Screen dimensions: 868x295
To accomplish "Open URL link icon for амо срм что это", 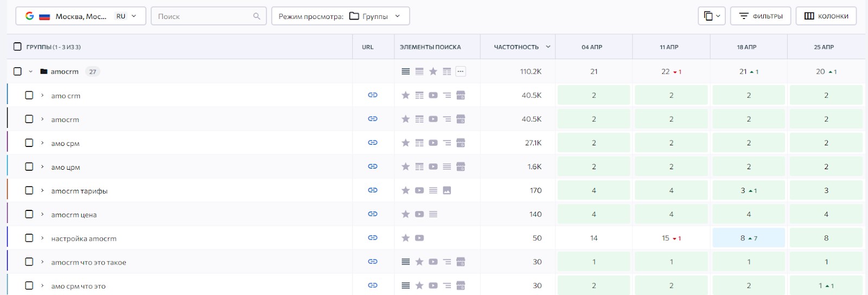I will [x=373, y=285].
